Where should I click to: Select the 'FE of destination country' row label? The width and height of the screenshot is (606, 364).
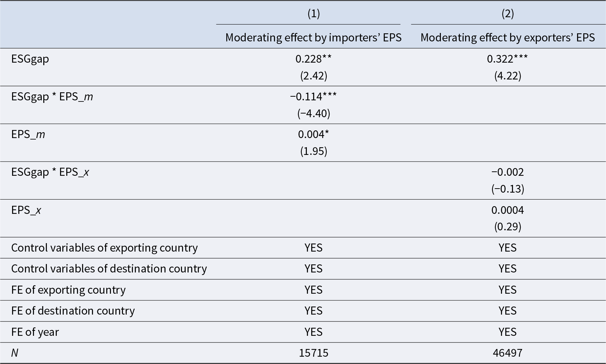click(x=73, y=311)
